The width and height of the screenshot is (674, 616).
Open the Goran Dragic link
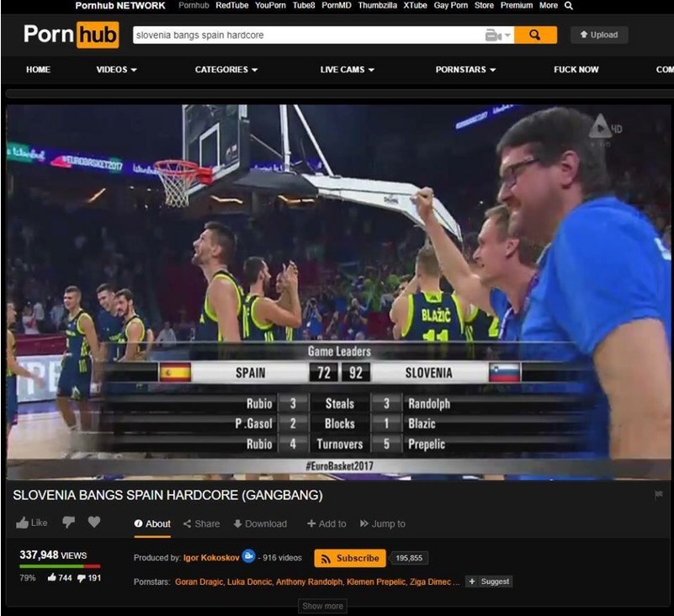(199, 582)
